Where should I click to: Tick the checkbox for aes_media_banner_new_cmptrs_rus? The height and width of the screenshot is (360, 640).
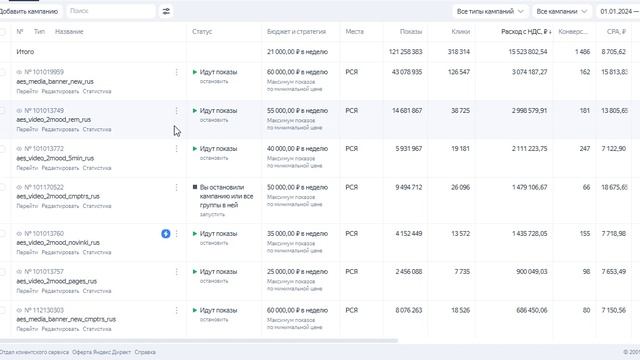coord(2,311)
